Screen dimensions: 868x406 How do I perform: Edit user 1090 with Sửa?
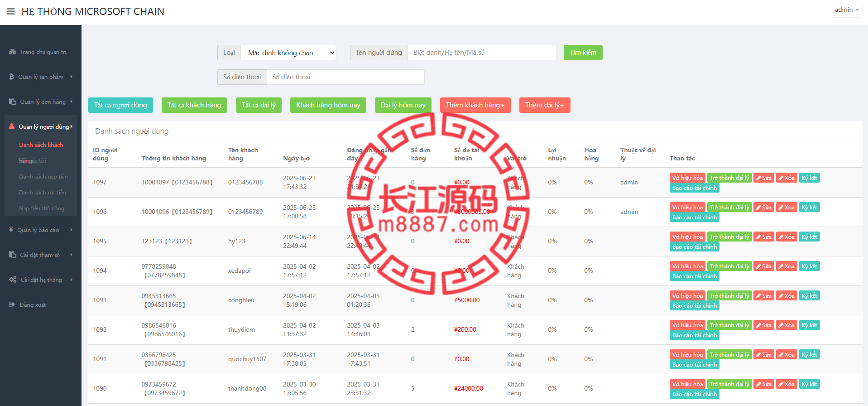[764, 384]
